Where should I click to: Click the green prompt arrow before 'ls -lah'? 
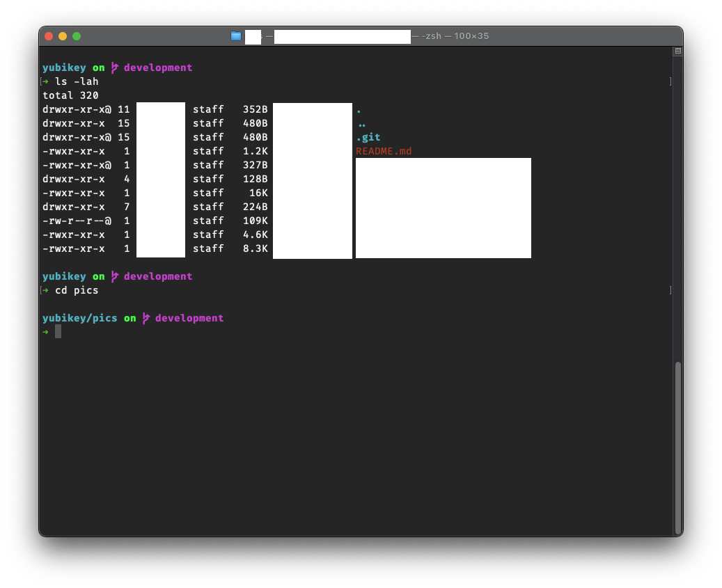coord(46,81)
